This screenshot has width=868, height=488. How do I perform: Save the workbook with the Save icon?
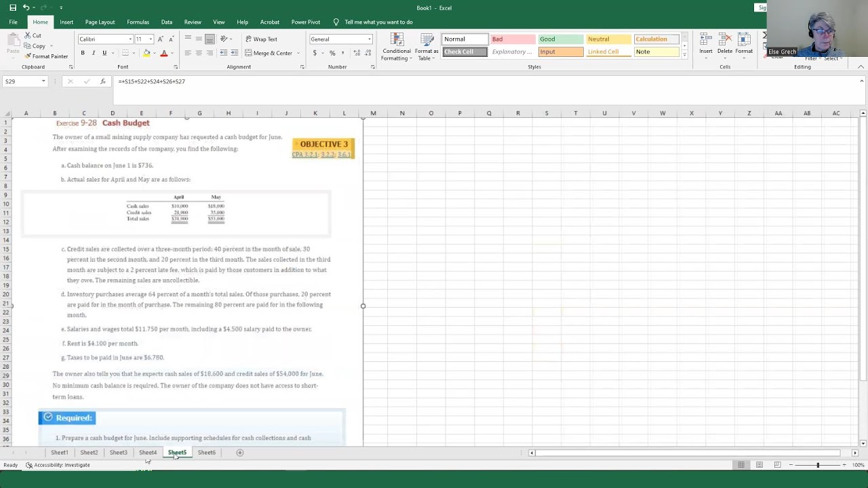13,7
